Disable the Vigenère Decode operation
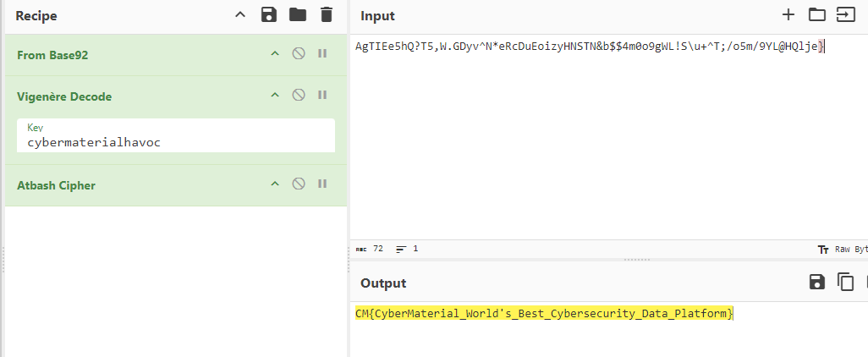868x357 pixels. [298, 95]
